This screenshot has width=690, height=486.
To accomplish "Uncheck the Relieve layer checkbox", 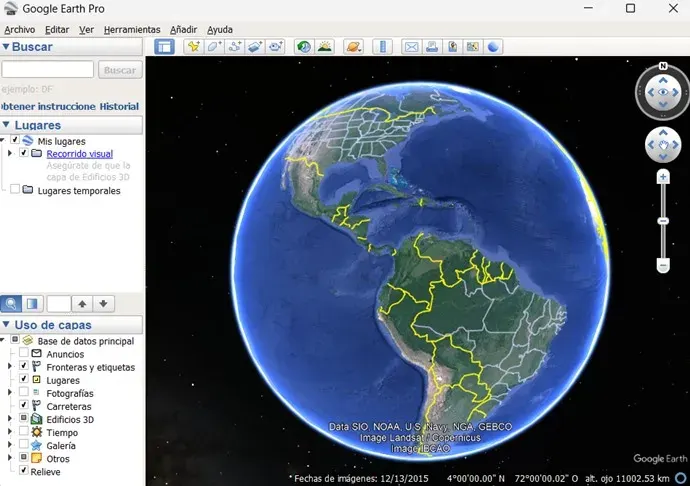I will coord(24,470).
